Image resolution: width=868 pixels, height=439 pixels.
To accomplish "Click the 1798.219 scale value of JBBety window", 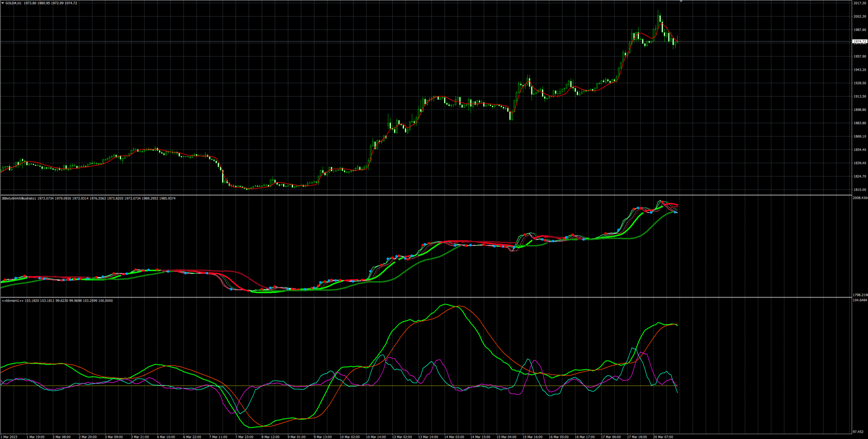I will [x=860, y=295].
